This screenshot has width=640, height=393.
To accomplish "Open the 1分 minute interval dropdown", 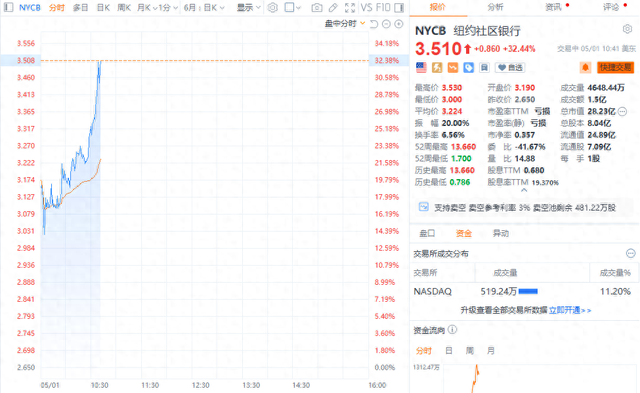I will pyautogui.click(x=168, y=7).
